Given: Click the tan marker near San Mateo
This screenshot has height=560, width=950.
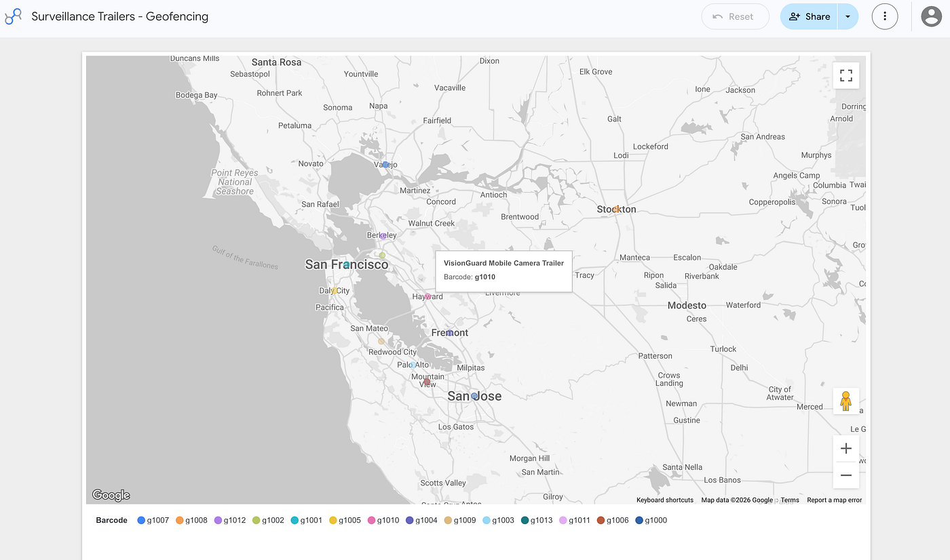Looking at the screenshot, I should [381, 341].
